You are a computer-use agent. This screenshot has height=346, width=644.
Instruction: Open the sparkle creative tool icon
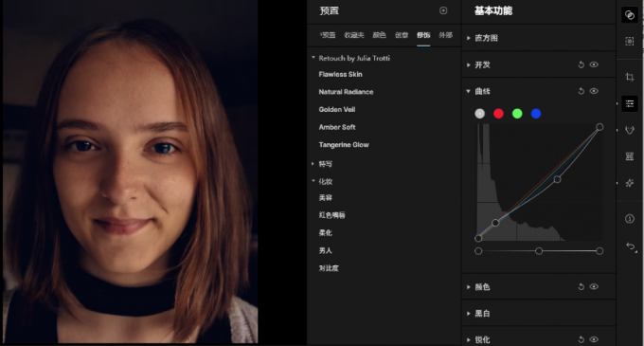[x=629, y=183]
